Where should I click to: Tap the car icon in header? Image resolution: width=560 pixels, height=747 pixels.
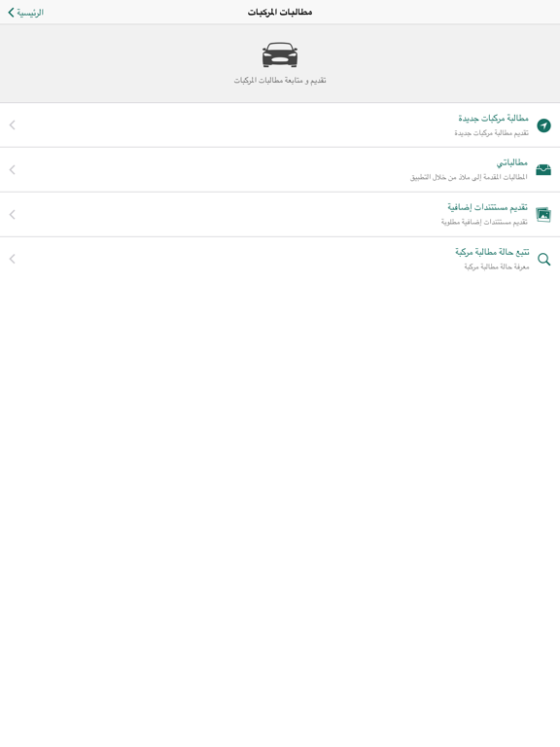(x=280, y=54)
